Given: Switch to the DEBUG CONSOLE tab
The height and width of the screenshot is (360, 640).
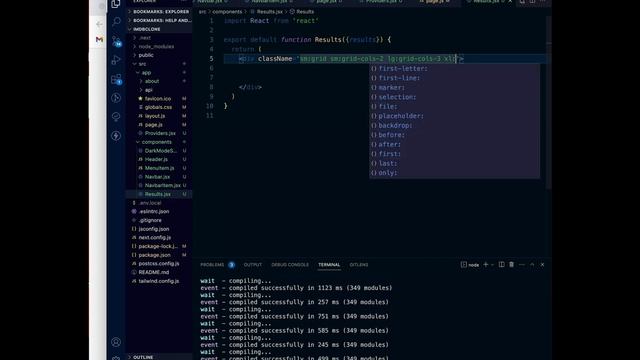Looking at the screenshot, I should [x=290, y=265].
